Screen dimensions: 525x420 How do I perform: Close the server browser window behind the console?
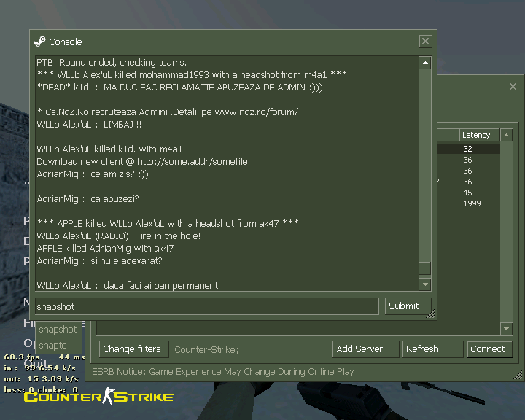tap(513, 87)
